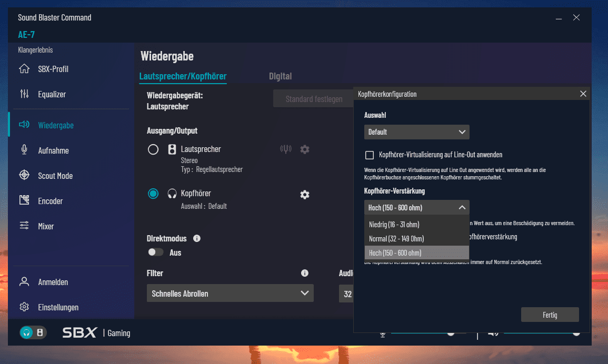This screenshot has height=364, width=608.
Task: Collapse the Kopfhörer-Verstärkung dropdown
Action: pos(417,207)
